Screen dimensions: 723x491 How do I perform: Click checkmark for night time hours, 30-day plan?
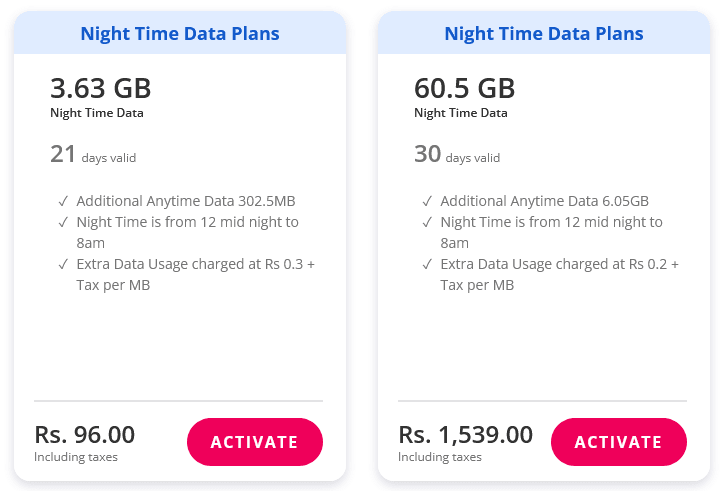[428, 222]
